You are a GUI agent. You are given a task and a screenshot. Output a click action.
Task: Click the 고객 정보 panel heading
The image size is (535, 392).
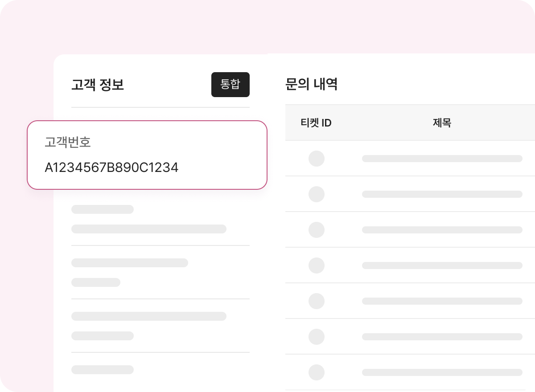point(98,85)
